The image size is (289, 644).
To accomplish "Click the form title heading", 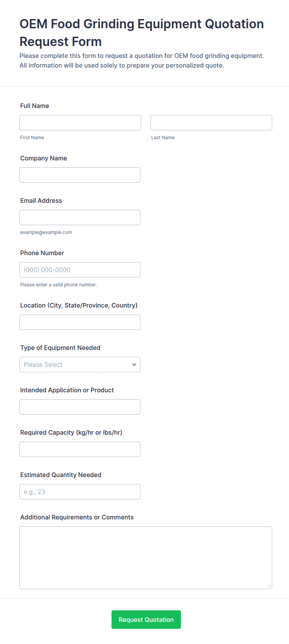I will coord(142,33).
